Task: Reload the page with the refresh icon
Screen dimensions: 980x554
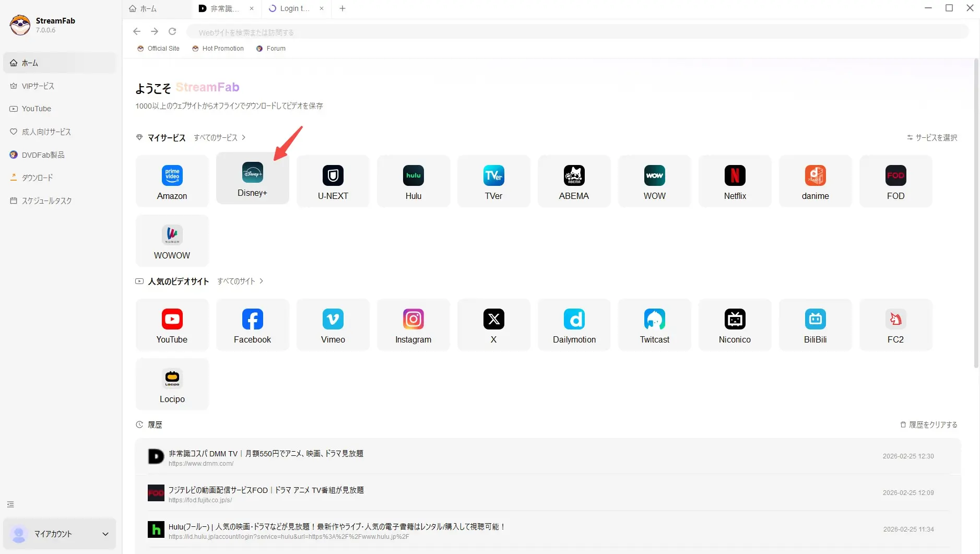Action: pos(172,31)
